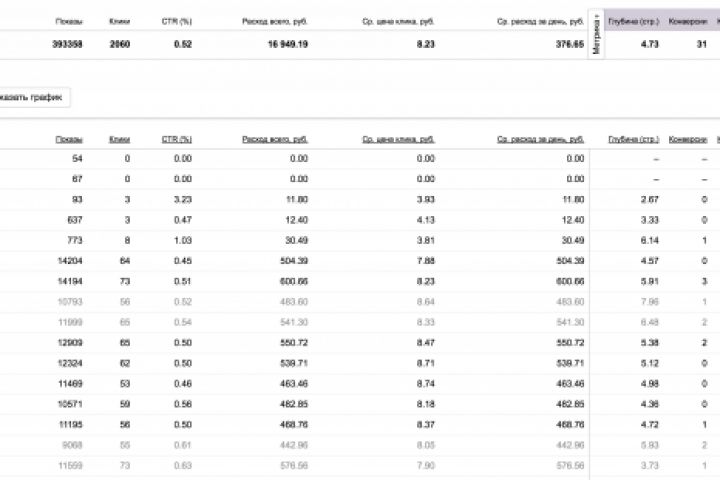Click the Глубина summary value 4.73
The height and width of the screenshot is (480, 720).
pos(649,44)
